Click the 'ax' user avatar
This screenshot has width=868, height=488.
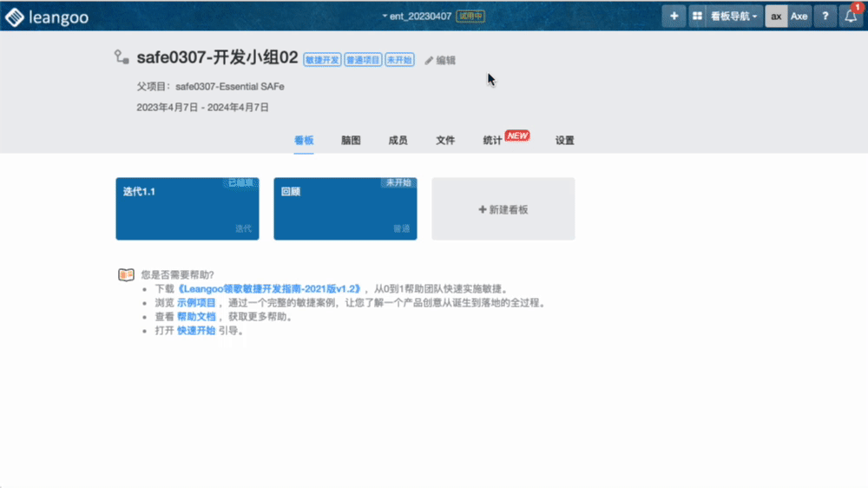point(776,16)
